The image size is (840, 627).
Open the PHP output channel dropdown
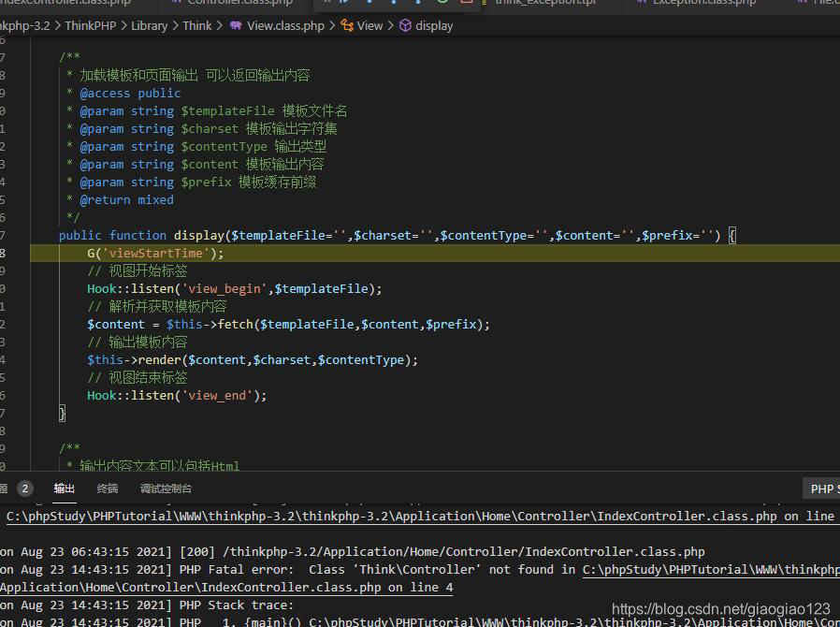tap(821, 488)
